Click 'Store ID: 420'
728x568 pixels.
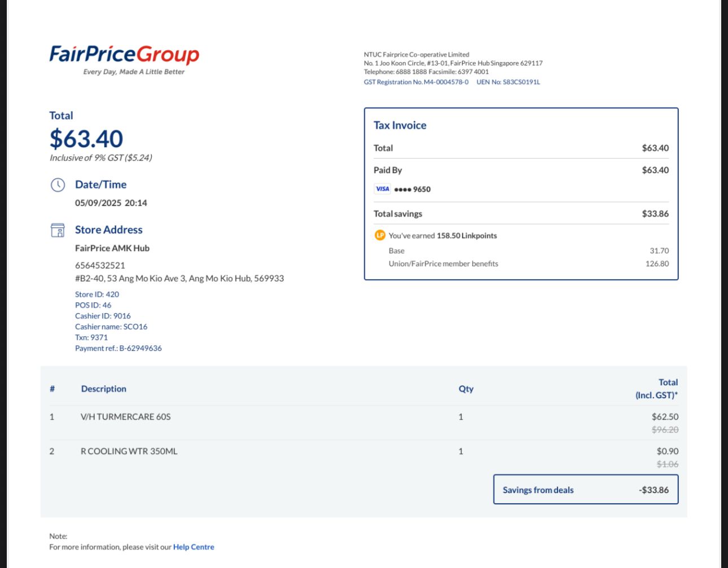(x=97, y=294)
